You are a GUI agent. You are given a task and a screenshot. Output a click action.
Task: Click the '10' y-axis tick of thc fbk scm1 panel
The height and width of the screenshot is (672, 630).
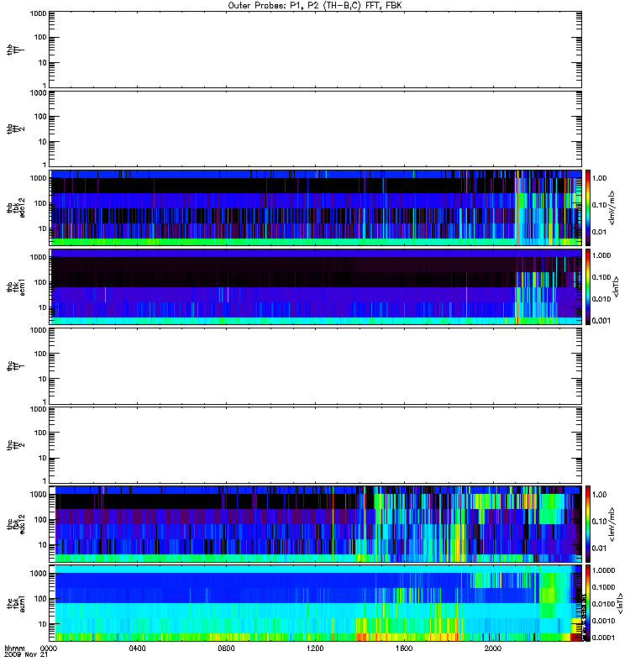pyautogui.click(x=43, y=624)
